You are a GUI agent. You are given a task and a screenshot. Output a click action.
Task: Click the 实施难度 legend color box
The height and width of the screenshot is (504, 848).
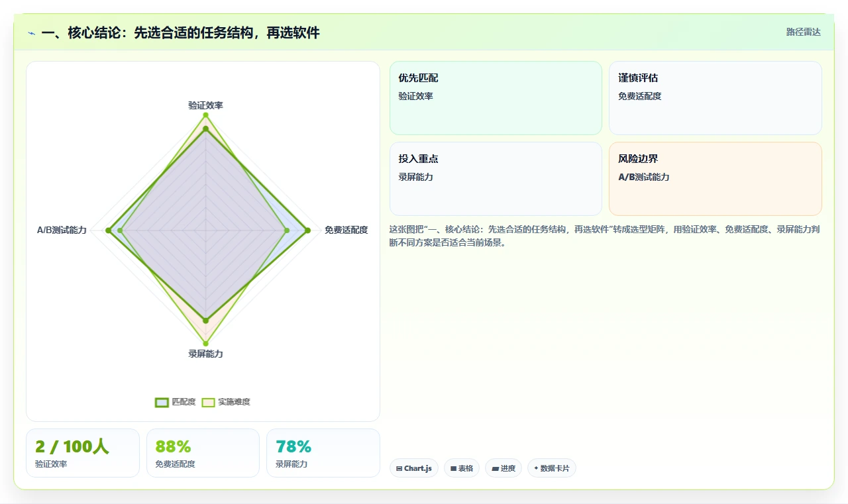click(208, 402)
